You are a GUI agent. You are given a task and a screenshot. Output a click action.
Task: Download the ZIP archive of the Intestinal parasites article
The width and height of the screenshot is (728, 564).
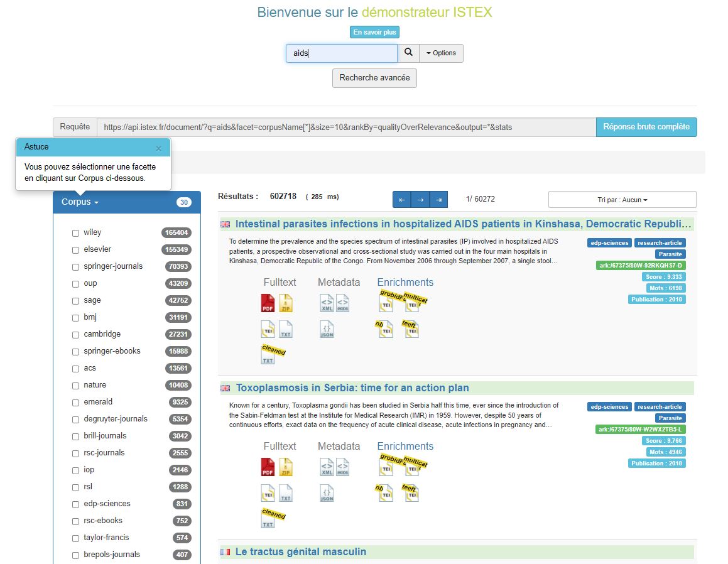[x=286, y=303]
